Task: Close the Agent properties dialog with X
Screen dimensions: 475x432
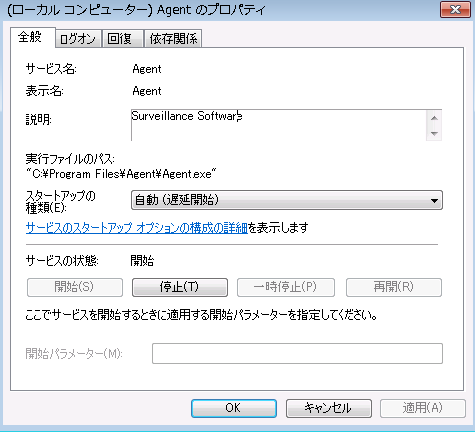Action: 455,9
